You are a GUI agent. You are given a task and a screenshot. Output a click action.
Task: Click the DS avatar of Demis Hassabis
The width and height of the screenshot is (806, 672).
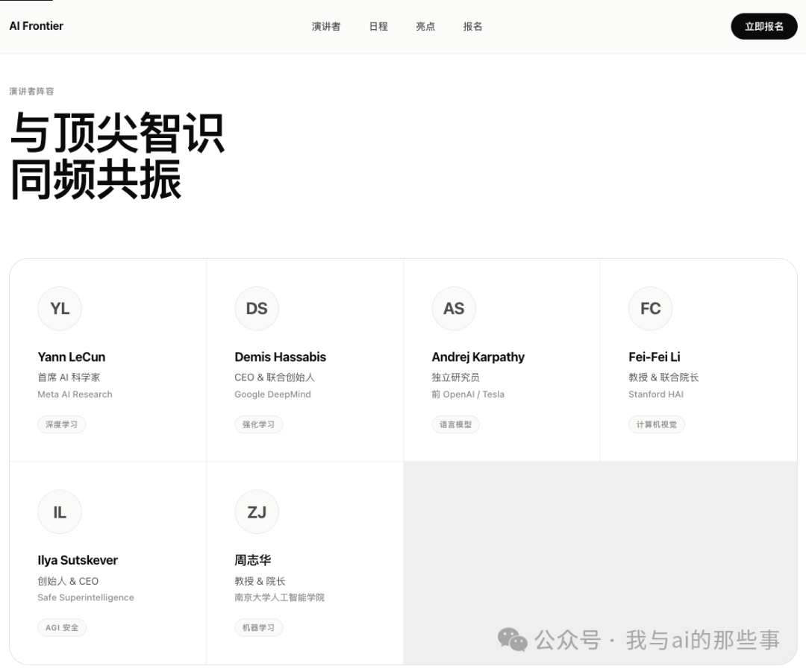(257, 308)
